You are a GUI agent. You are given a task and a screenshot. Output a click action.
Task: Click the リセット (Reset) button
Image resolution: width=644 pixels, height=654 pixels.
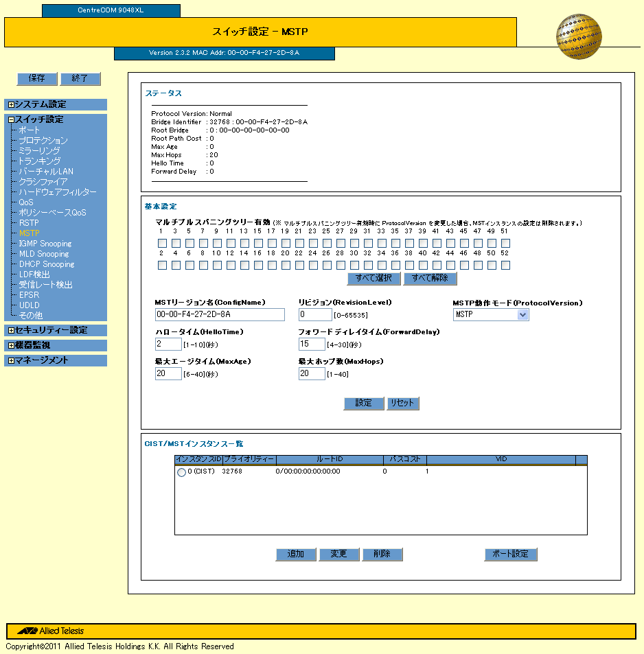403,404
